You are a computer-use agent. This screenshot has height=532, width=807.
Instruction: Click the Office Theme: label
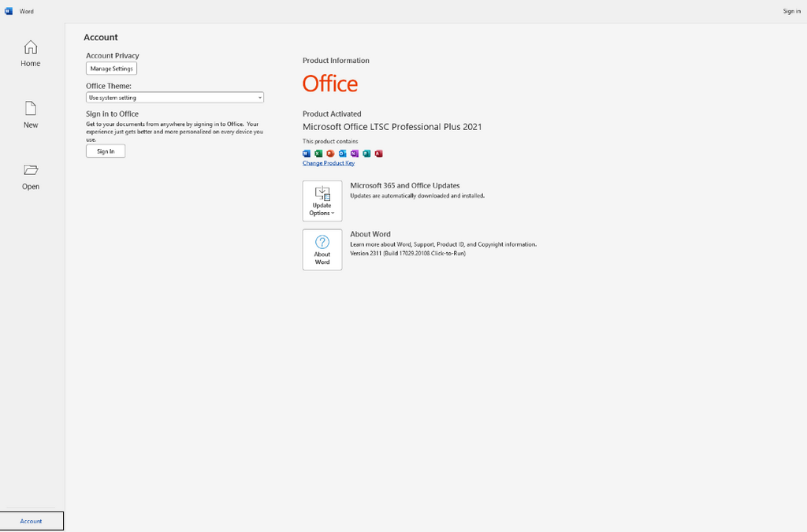[109, 86]
